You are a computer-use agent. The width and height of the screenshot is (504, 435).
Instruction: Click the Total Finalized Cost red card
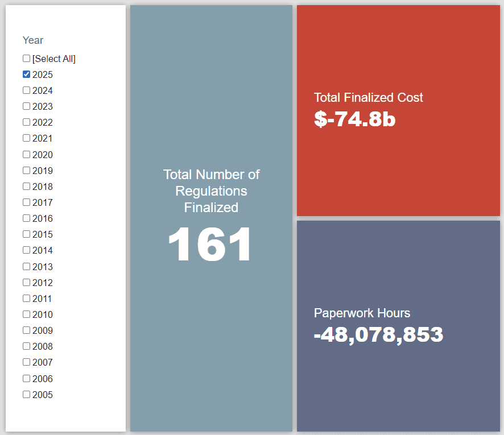398,111
